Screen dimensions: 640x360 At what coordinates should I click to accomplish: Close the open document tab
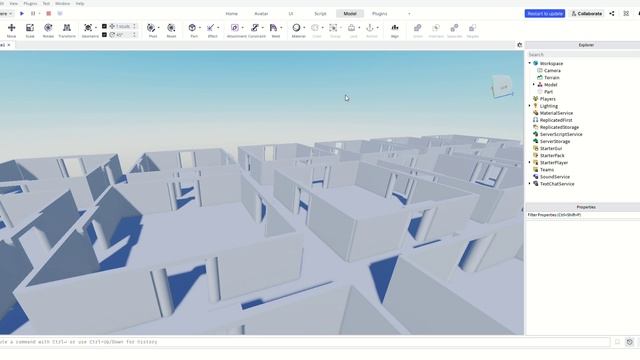tap(9, 45)
